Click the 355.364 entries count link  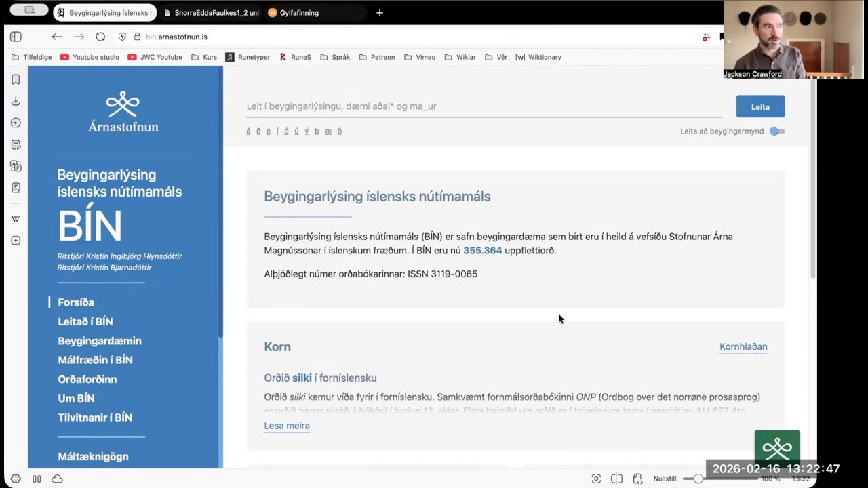tap(482, 250)
